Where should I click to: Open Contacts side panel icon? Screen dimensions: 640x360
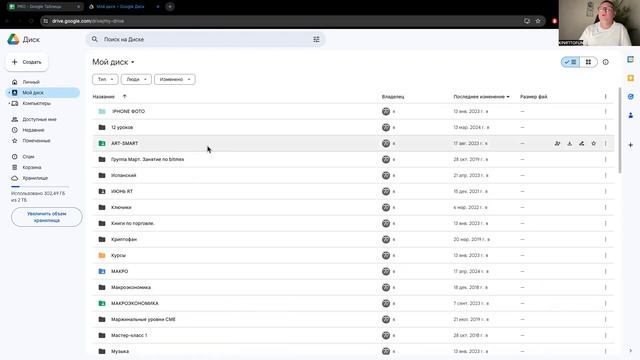click(x=631, y=116)
